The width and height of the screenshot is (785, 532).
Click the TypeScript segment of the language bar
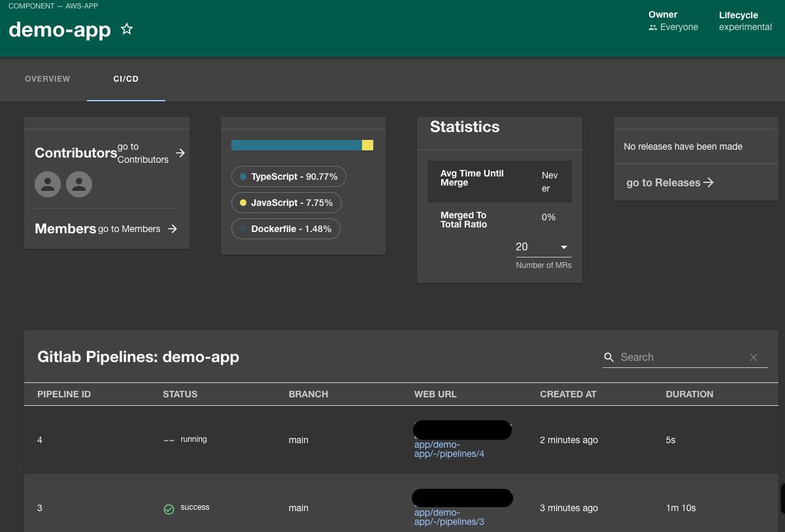(297, 145)
